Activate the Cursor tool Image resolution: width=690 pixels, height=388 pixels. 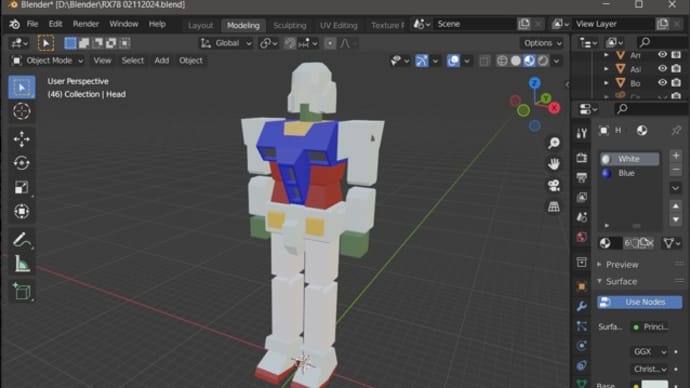pyautogui.click(x=21, y=111)
